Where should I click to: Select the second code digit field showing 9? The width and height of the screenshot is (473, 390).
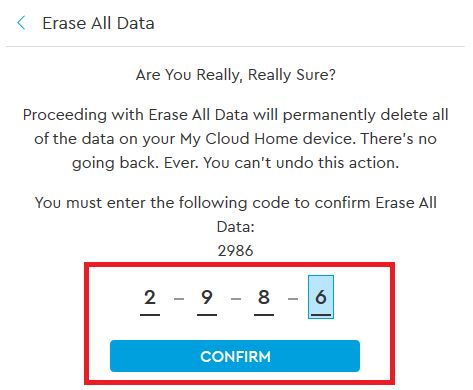[x=207, y=297]
